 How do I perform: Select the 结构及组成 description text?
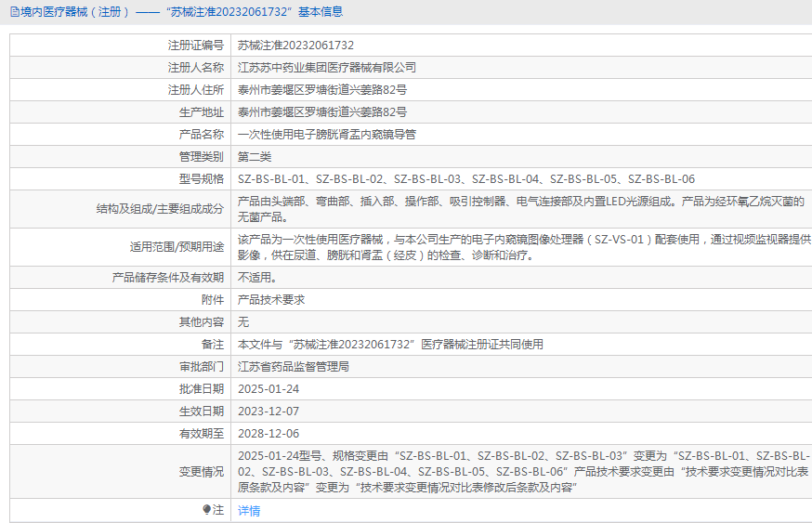pos(521,209)
